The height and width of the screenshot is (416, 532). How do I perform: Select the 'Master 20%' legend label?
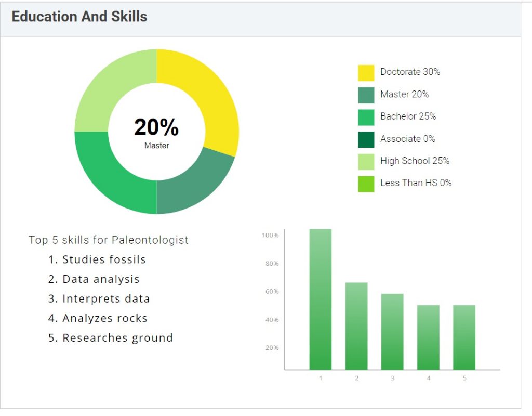point(404,94)
